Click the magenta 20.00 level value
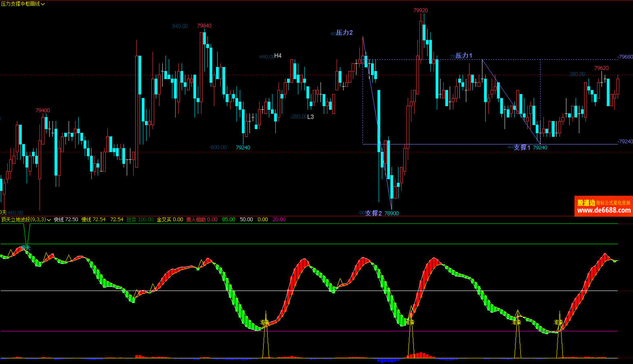 (279, 220)
